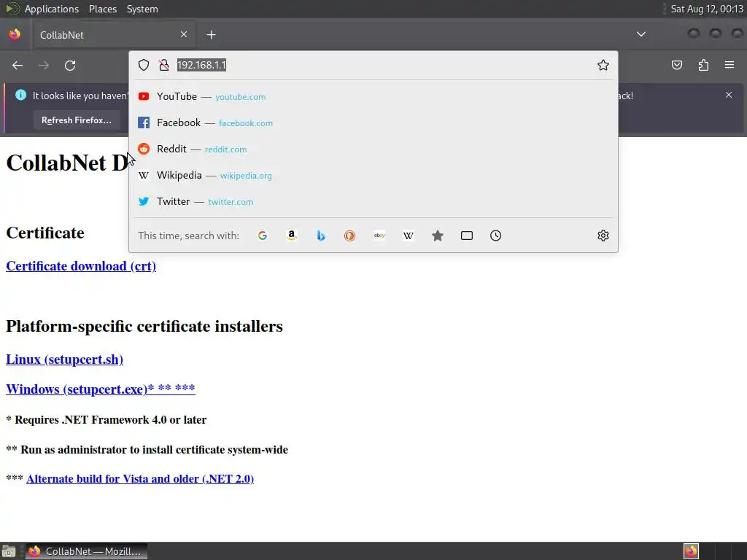Search open tabs one-off icon
The width and height of the screenshot is (747, 560).
[467, 236]
